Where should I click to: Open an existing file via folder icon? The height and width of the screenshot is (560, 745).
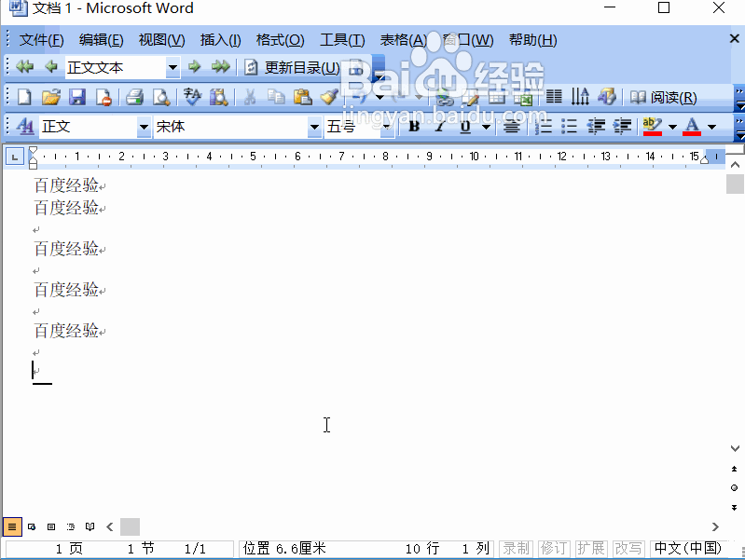[51, 97]
